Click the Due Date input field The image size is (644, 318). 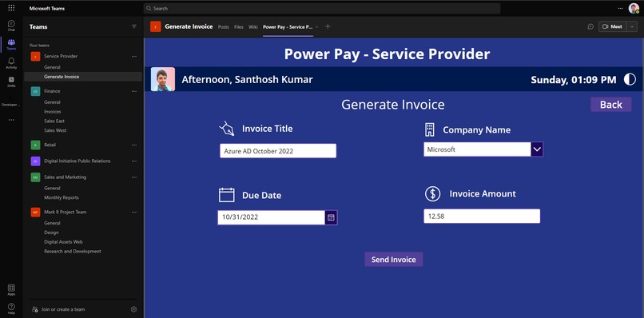tap(271, 217)
